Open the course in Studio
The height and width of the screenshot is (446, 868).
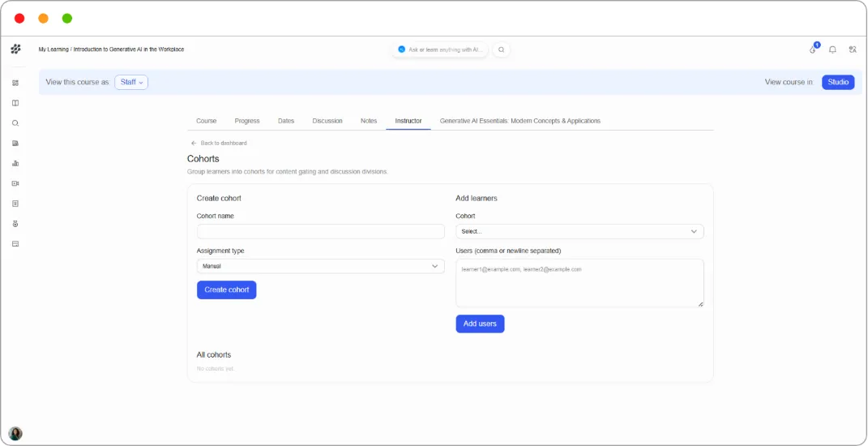[838, 82]
